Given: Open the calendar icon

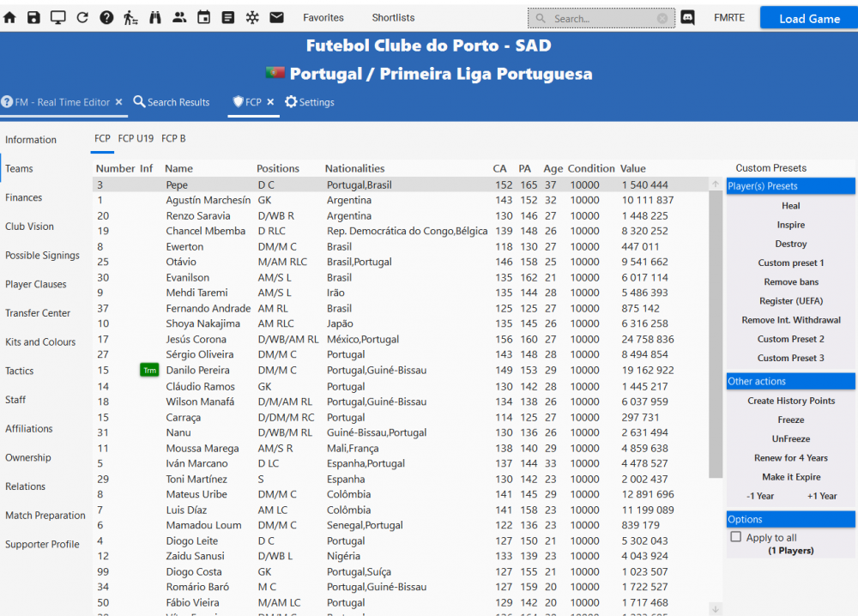Looking at the screenshot, I should click(x=203, y=17).
